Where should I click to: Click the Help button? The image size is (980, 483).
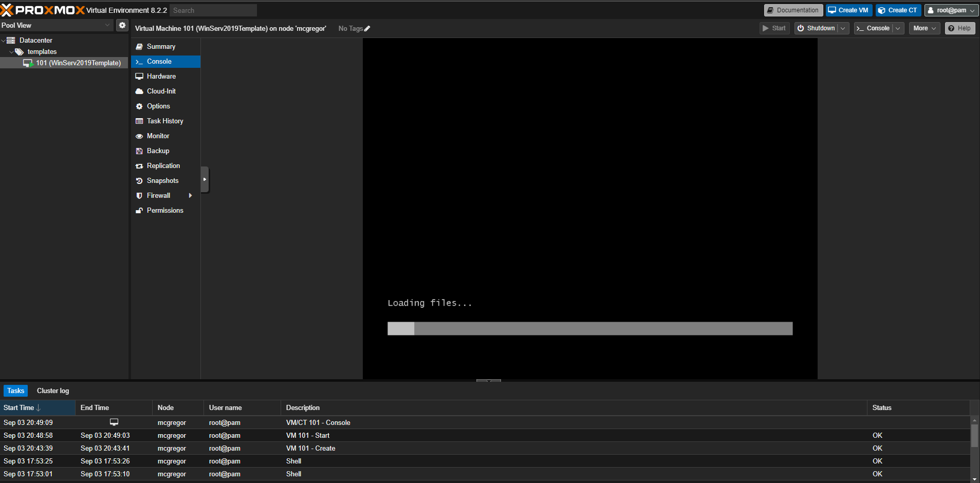coord(960,28)
